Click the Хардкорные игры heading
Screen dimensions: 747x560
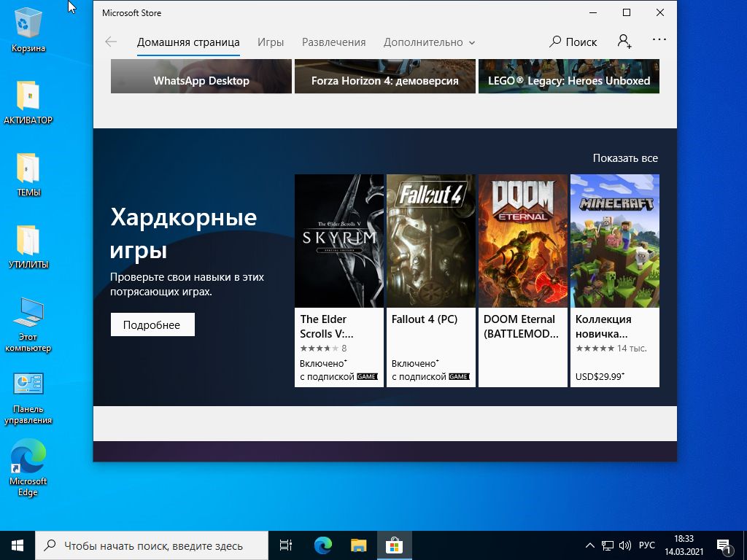click(183, 233)
